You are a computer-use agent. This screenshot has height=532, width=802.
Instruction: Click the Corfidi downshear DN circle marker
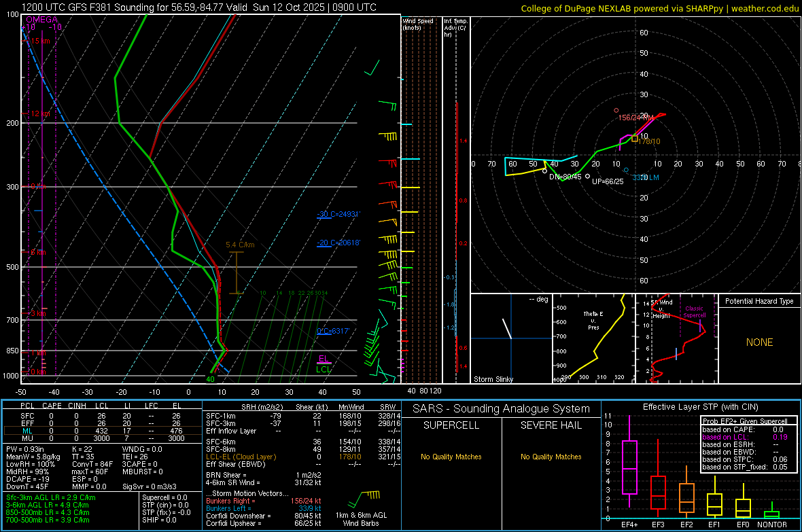[544, 171]
